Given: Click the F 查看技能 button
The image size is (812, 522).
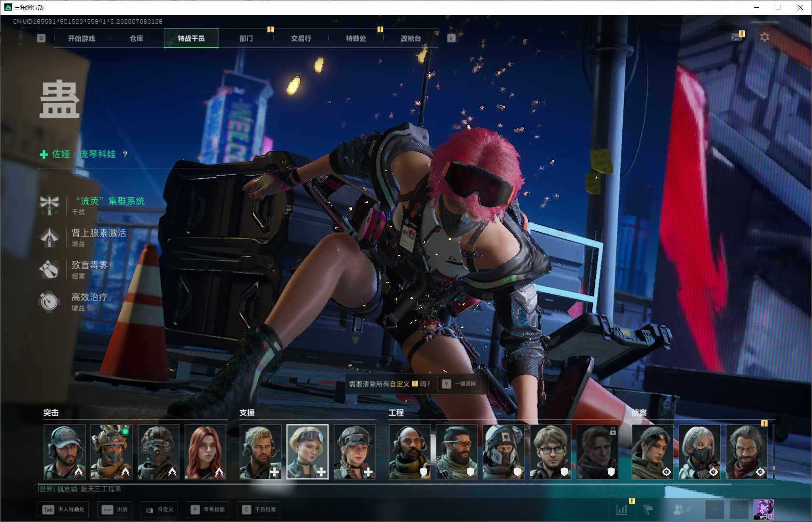Looking at the screenshot, I should coord(208,509).
